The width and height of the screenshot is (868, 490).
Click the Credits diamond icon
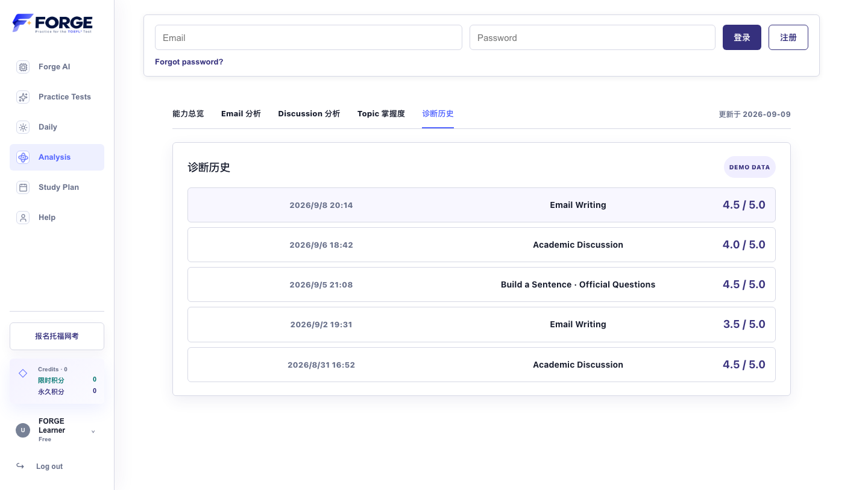click(x=23, y=374)
